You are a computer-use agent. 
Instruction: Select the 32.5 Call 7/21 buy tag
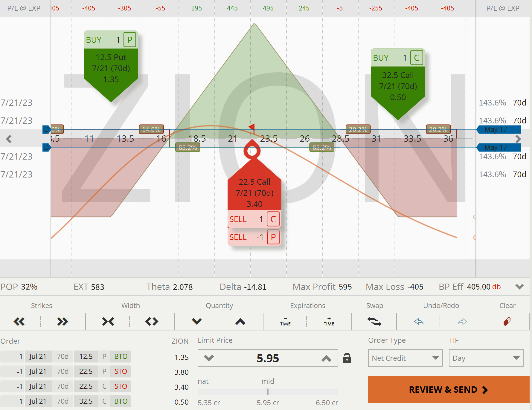click(398, 87)
